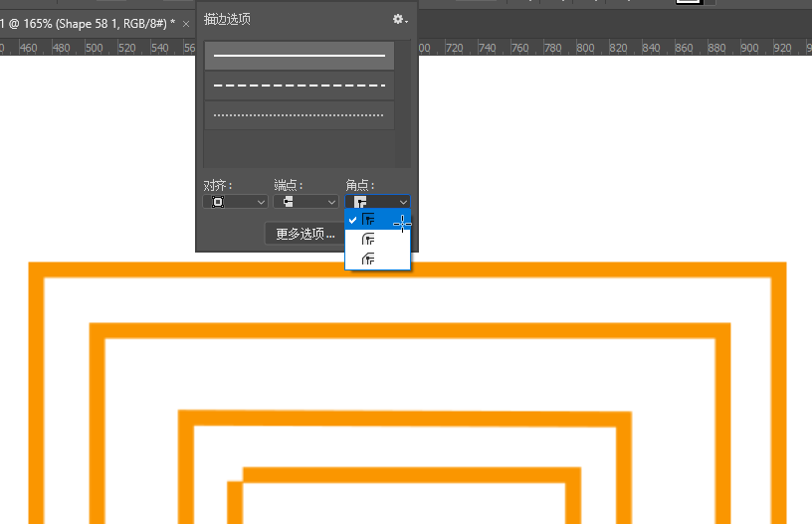Open the 端点 caps dropdown
Viewport: 812px width, 524px height.
[x=306, y=202]
